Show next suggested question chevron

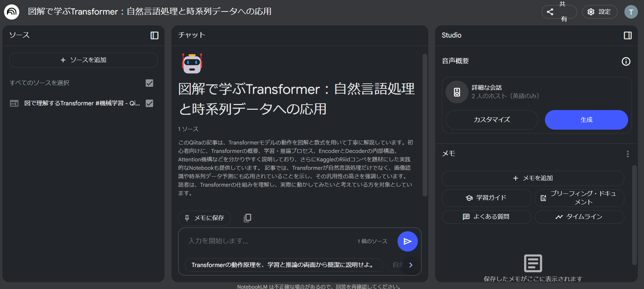pyautogui.click(x=411, y=265)
